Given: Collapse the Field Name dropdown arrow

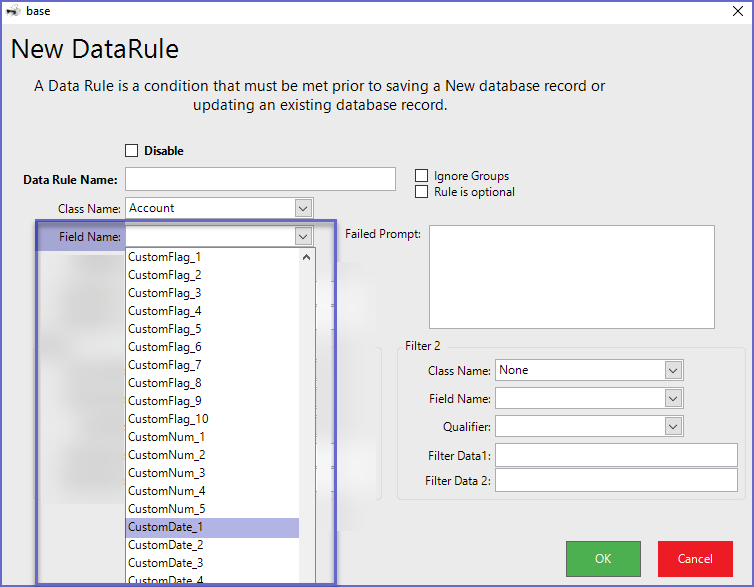Looking at the screenshot, I should [304, 237].
